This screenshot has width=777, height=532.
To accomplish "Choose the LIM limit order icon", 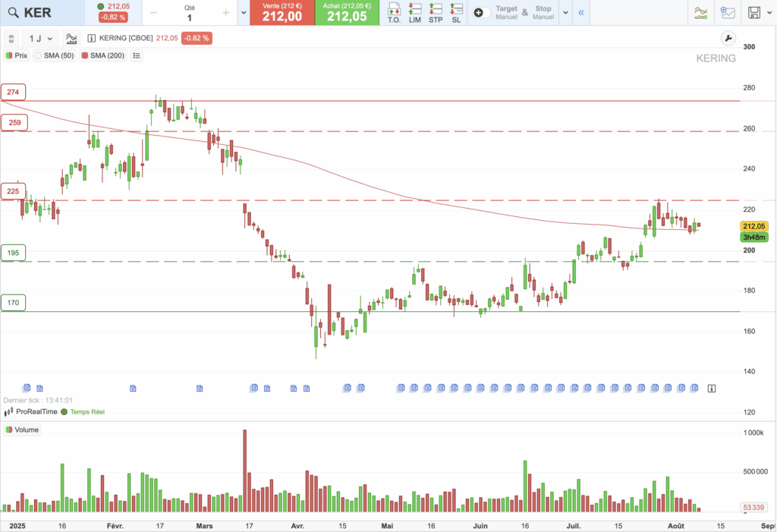I will click(415, 13).
